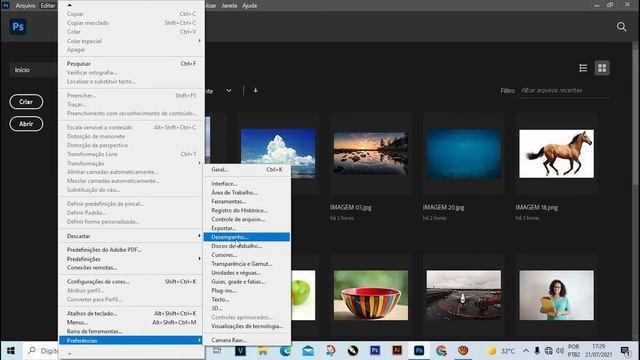Open Discos de trabalho... preferences
The width and height of the screenshot is (640, 360).
pos(247,246)
